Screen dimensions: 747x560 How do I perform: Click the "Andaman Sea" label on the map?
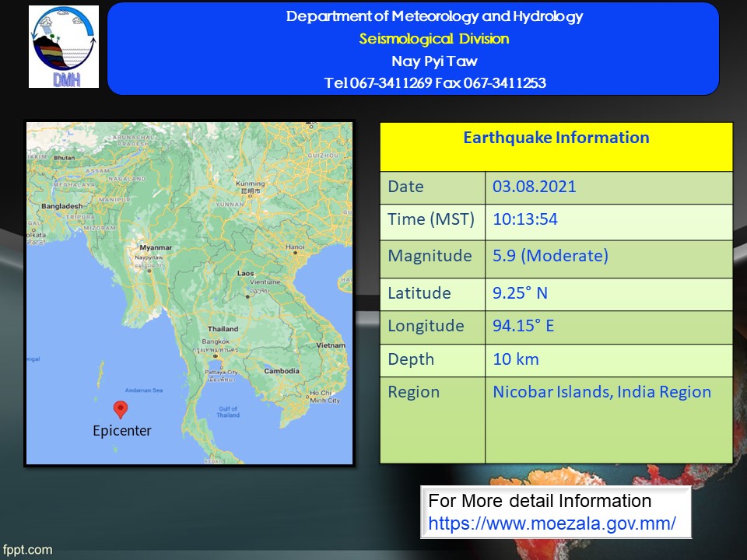click(x=144, y=390)
